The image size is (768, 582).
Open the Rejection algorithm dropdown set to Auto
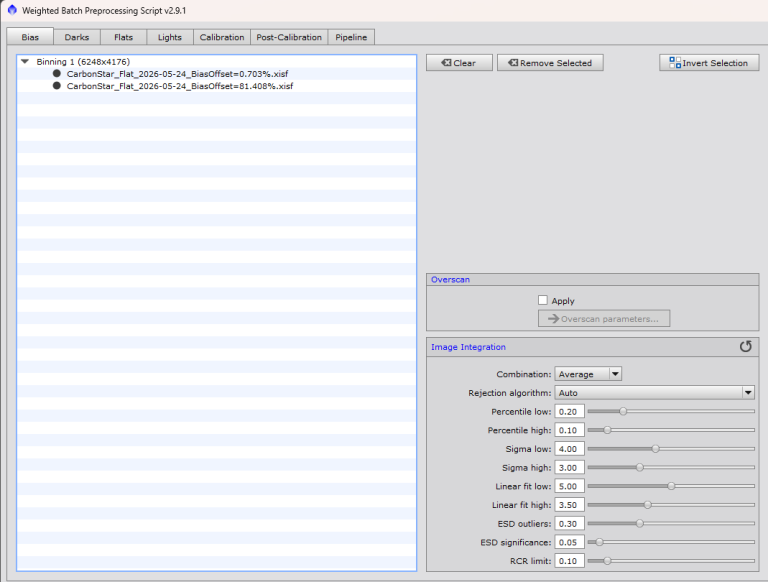(654, 393)
